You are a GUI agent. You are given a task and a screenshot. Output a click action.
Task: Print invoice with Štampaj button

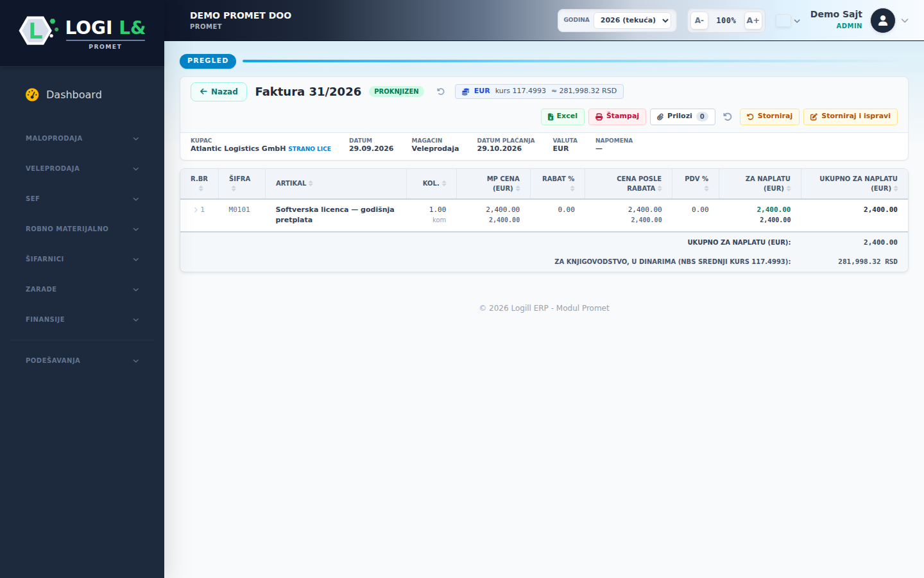pos(617,116)
